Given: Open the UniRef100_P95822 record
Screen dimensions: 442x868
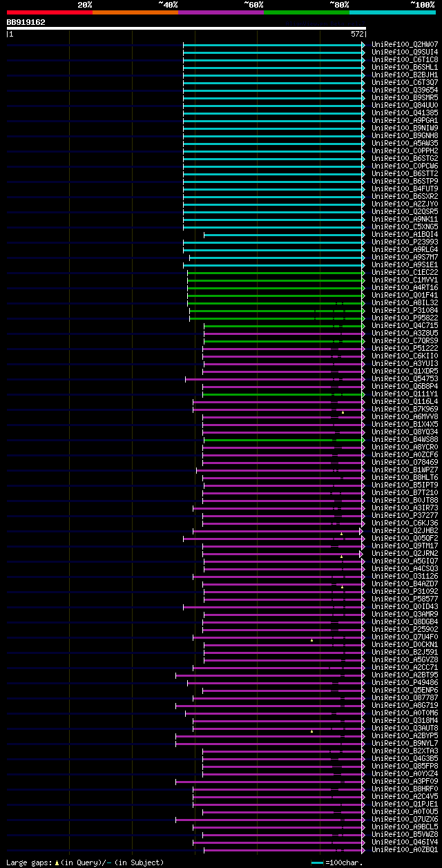Looking at the screenshot, I should (x=405, y=318).
